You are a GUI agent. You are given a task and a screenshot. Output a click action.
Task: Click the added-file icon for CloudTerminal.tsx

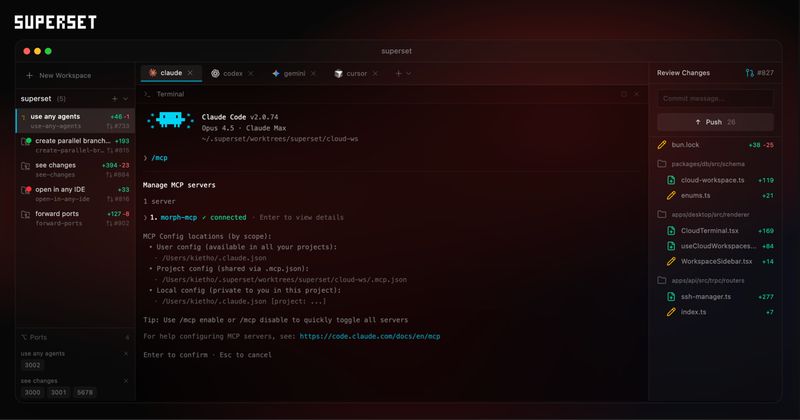coord(671,231)
